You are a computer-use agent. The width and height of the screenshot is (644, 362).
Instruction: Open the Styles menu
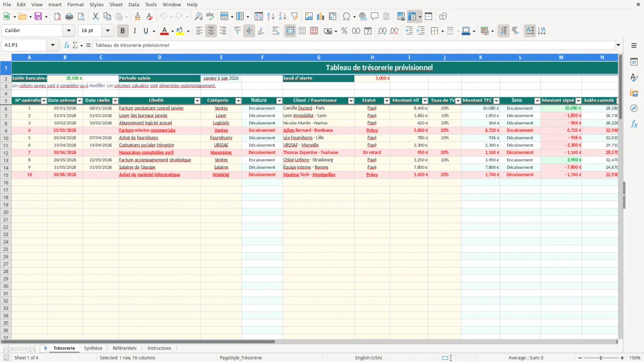(97, 4)
